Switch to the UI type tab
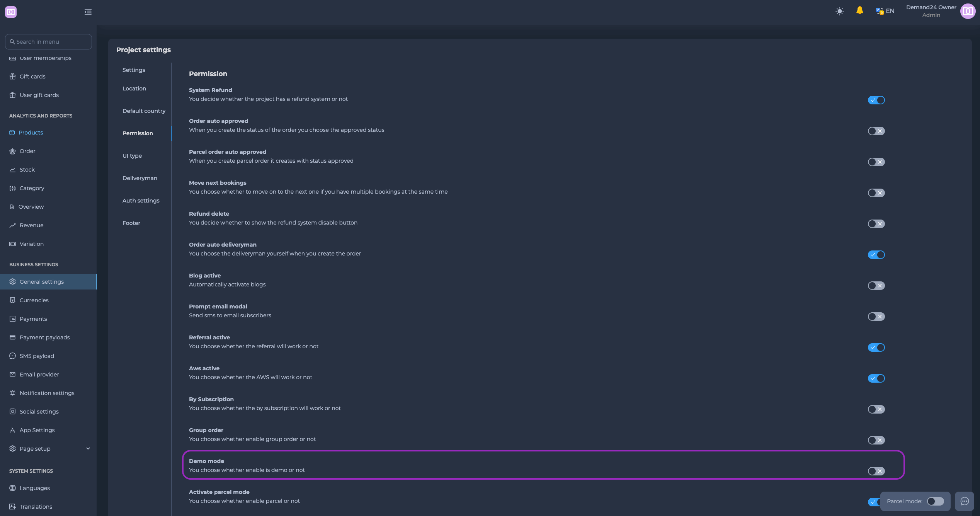This screenshot has width=980, height=516. click(132, 156)
